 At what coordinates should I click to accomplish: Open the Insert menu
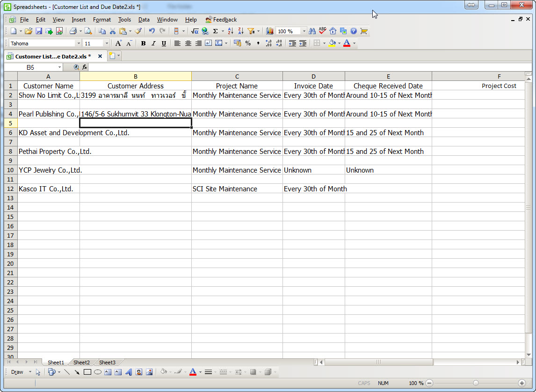pos(78,20)
